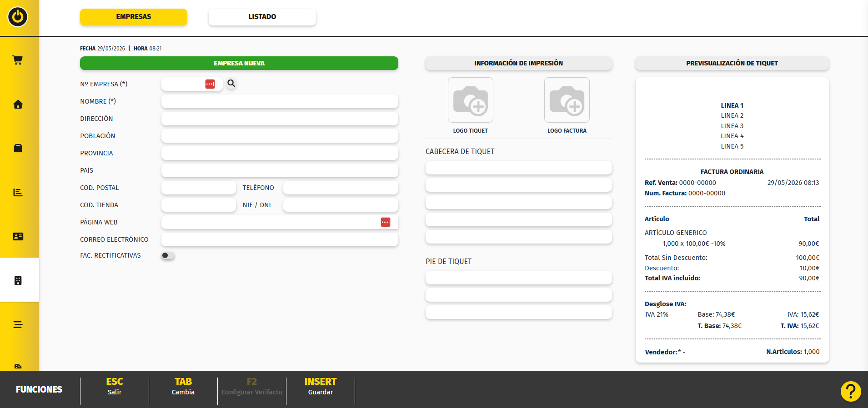Select the building companies sidebar icon
The image size is (868, 408).
point(18,280)
